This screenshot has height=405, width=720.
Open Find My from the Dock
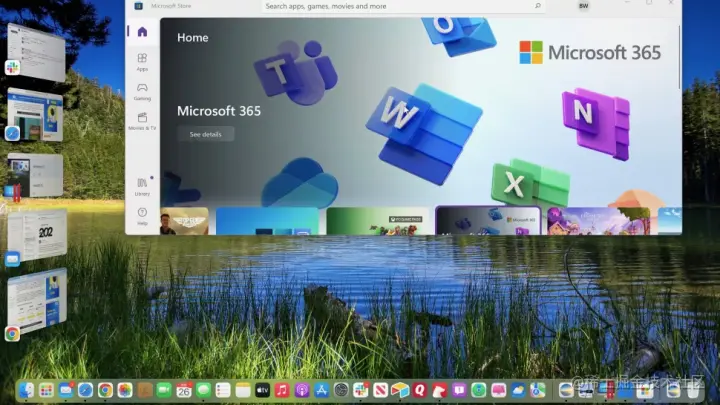click(x=478, y=390)
